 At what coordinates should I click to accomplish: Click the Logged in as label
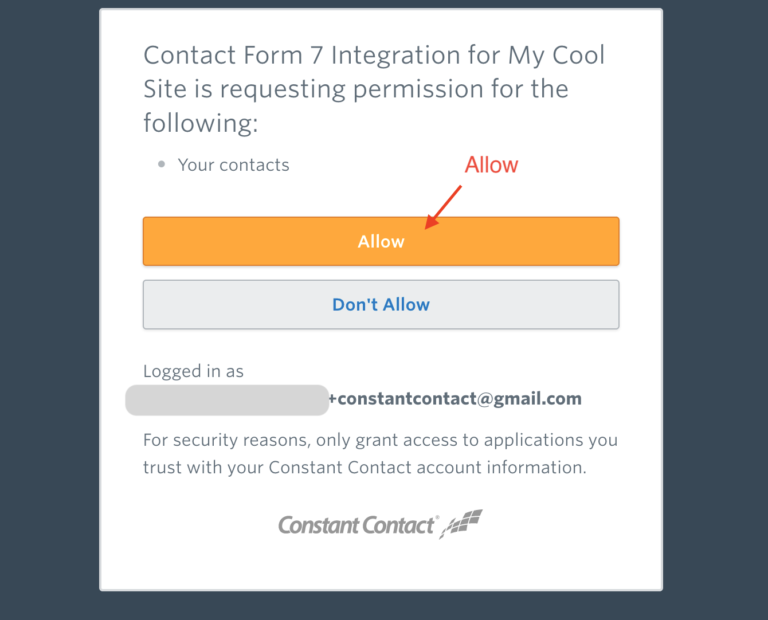(193, 371)
